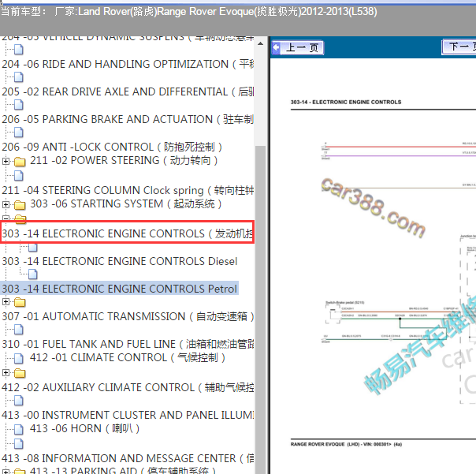The image size is (476, 474).
Task: Open 412-01 CLIMATE CONTROL entry
Action: pyautogui.click(x=128, y=357)
